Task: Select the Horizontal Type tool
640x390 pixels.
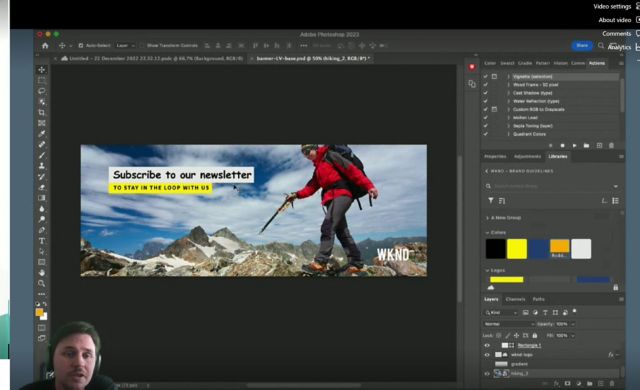Action: (42, 241)
